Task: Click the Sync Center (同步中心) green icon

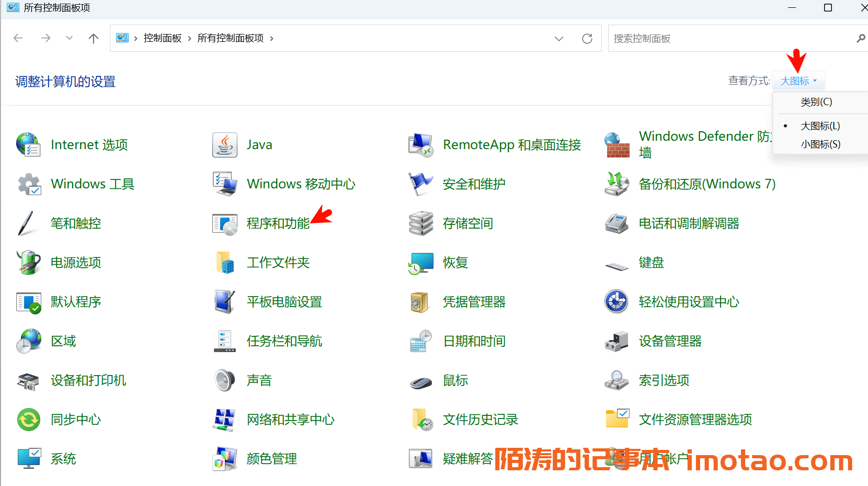Action: click(x=29, y=420)
